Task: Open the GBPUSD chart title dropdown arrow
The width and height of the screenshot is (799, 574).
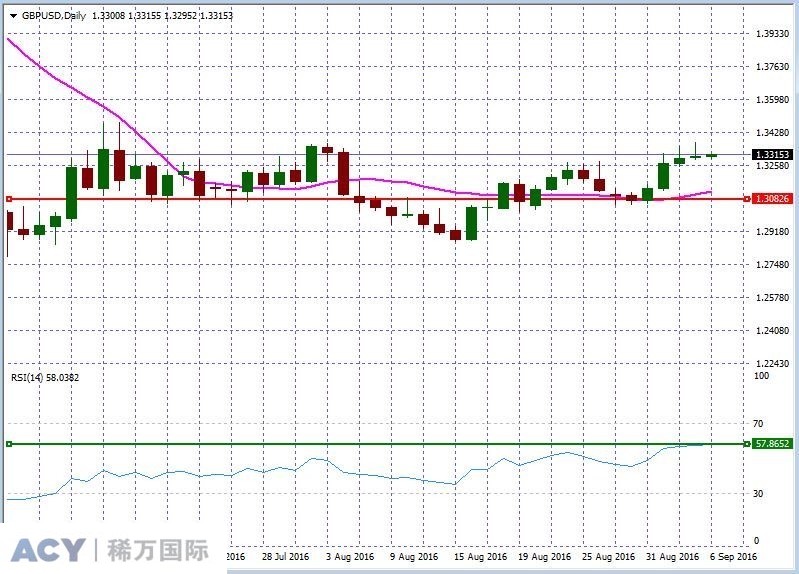Action: tap(14, 16)
